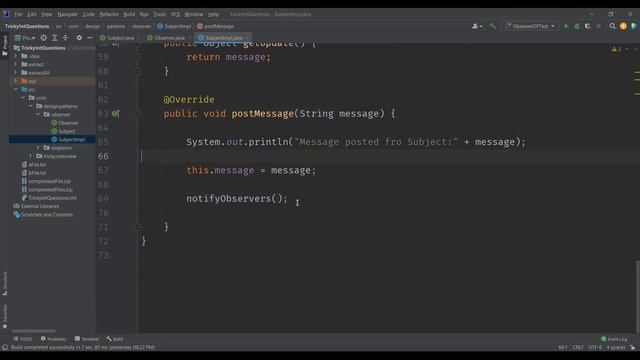Collapse the observer package
The height and width of the screenshot is (360, 640).
click(38, 114)
